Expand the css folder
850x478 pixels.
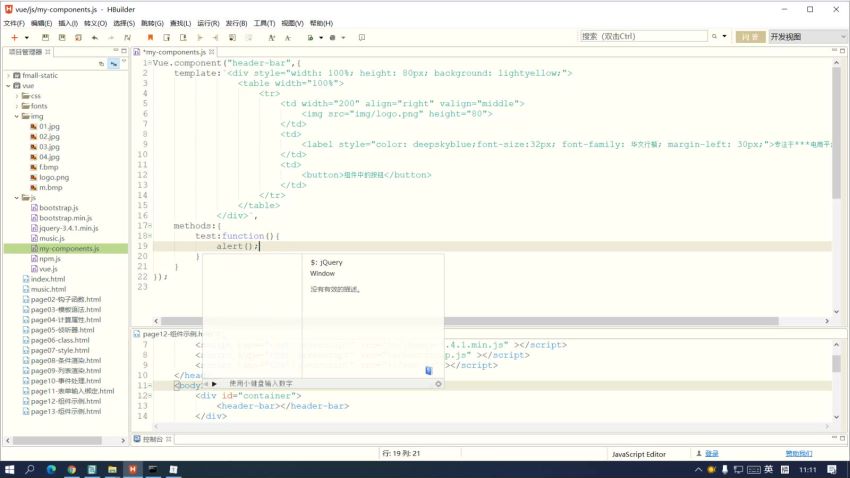click(17, 96)
